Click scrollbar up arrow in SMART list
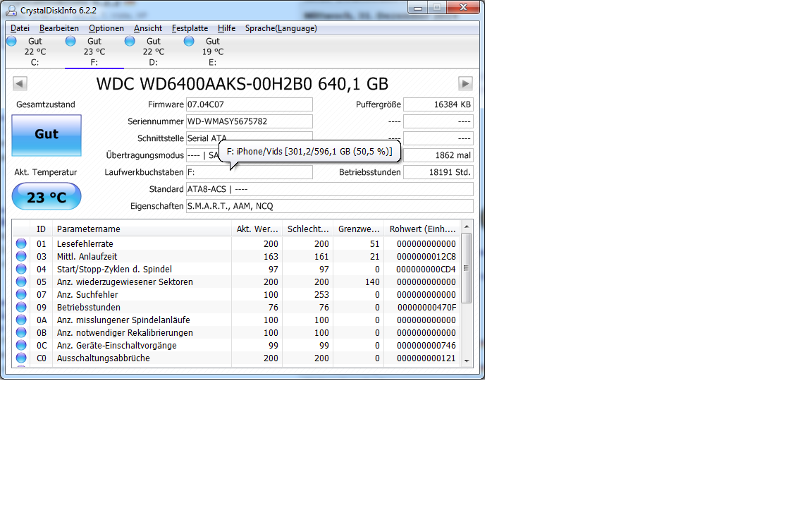The width and height of the screenshot is (812, 508). 467,226
